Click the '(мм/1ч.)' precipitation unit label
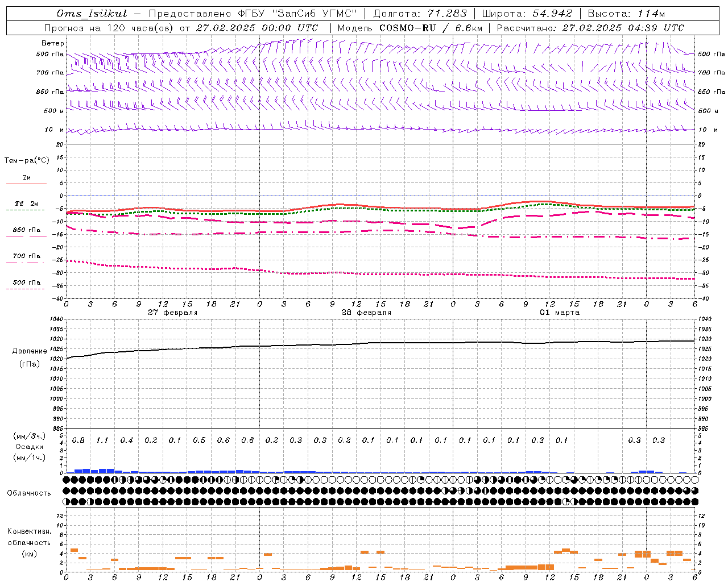Image resolution: width=728 pixels, height=582 pixels. [29, 458]
